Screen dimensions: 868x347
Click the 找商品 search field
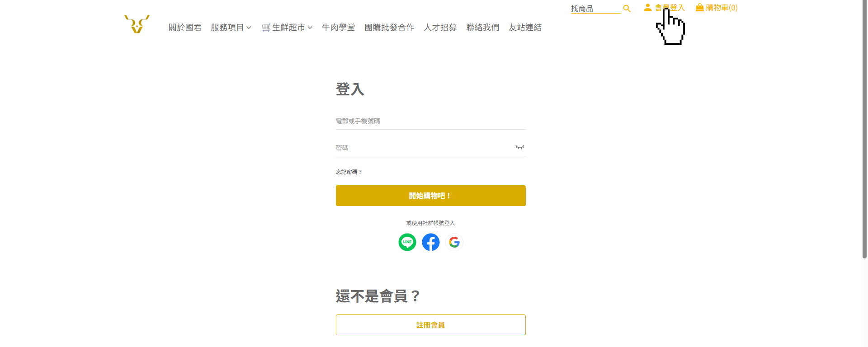pyautogui.click(x=594, y=9)
